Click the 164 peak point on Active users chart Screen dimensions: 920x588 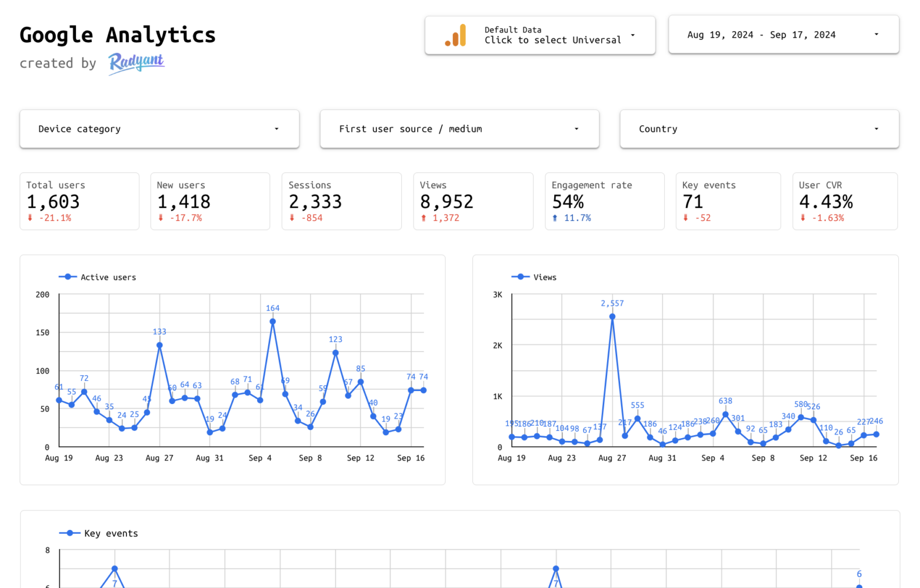point(272,322)
